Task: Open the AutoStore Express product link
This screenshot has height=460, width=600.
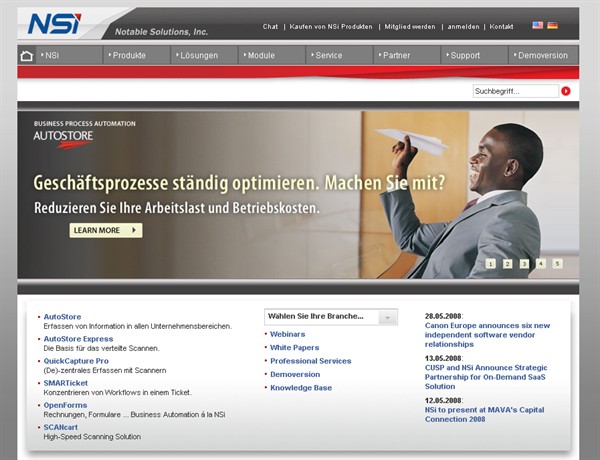Action: click(78, 339)
